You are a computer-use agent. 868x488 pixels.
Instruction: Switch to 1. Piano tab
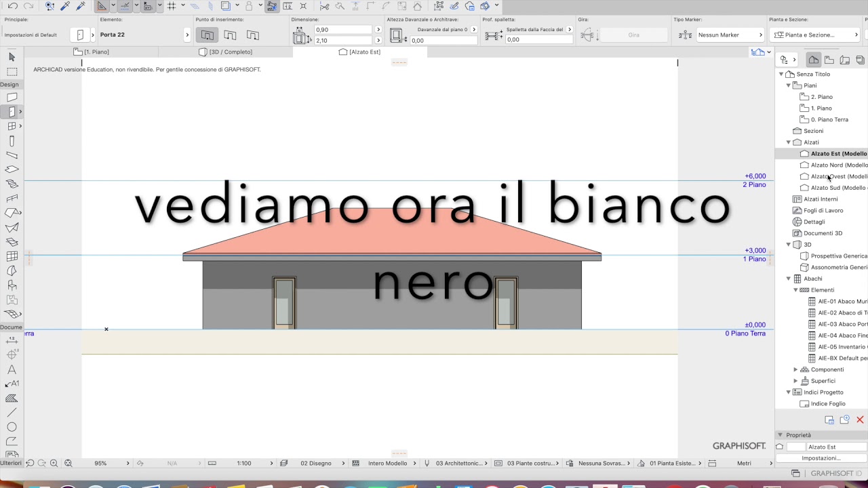click(92, 52)
